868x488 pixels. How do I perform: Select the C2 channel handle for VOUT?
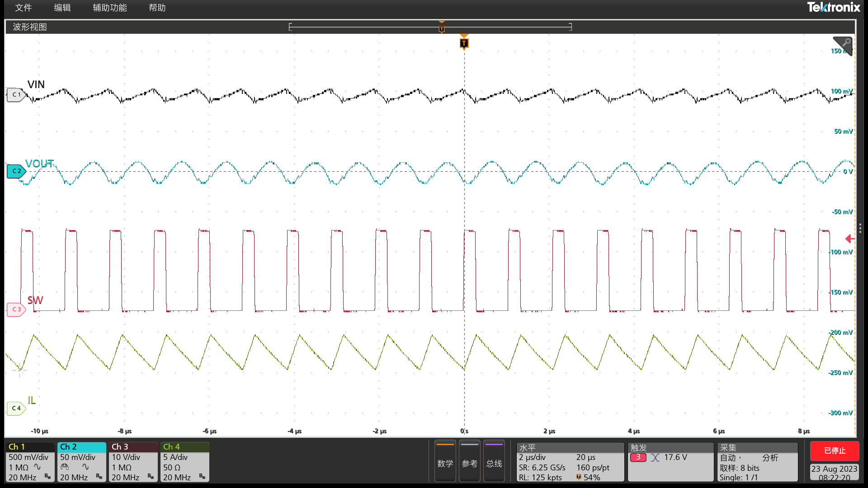(x=16, y=171)
